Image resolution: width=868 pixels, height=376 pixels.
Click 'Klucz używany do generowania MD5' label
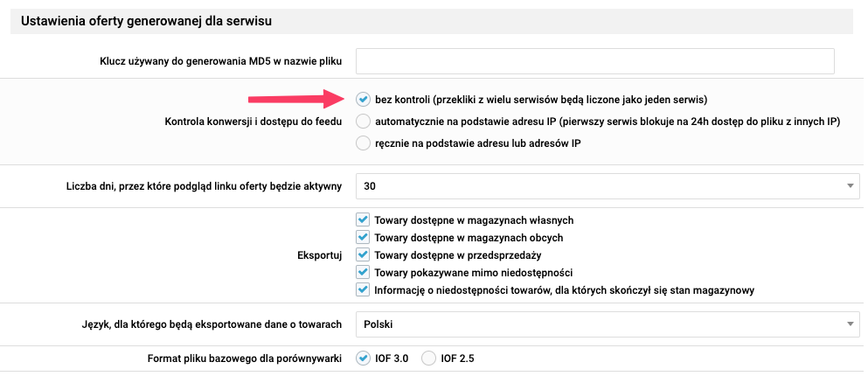tap(221, 61)
